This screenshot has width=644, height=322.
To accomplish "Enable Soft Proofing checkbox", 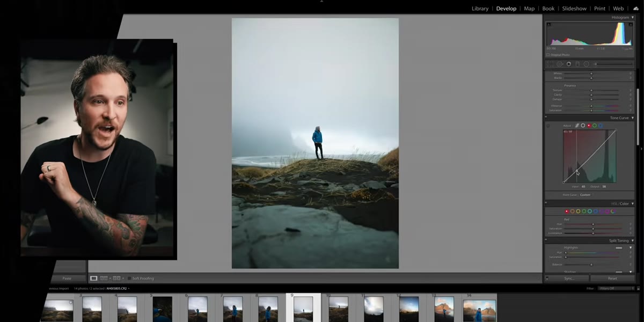I will pos(129,279).
